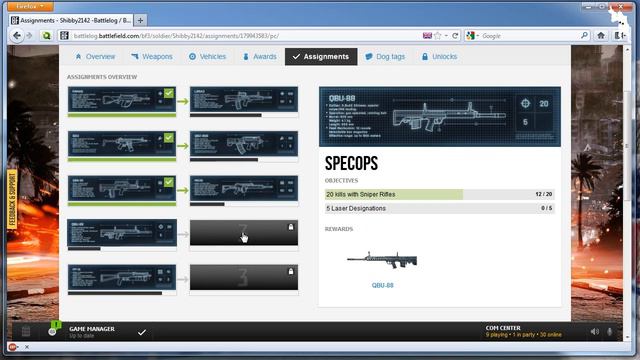The height and width of the screenshot is (360, 640).
Task: Bookmark this page with the star icon
Action: 438,36
